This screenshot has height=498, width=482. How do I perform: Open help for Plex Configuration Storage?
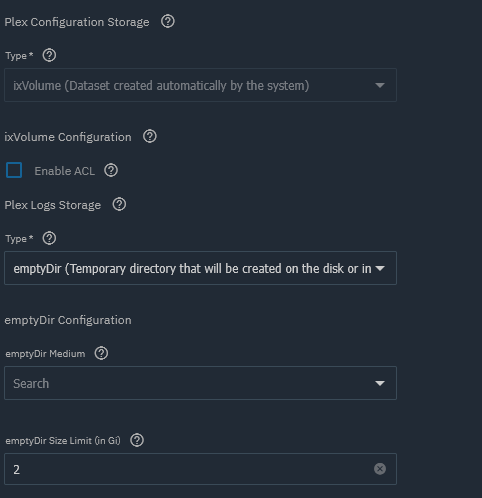[168, 22]
